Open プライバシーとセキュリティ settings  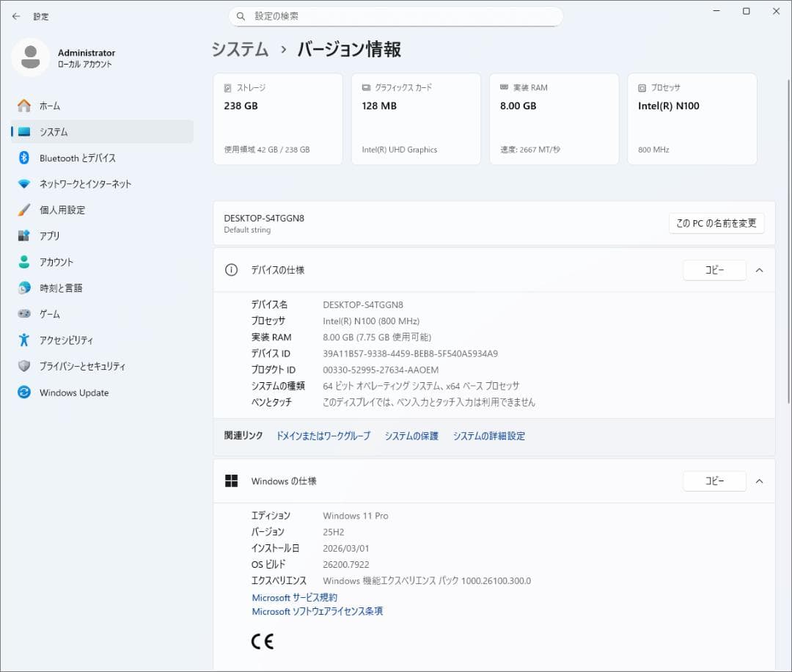(102, 366)
